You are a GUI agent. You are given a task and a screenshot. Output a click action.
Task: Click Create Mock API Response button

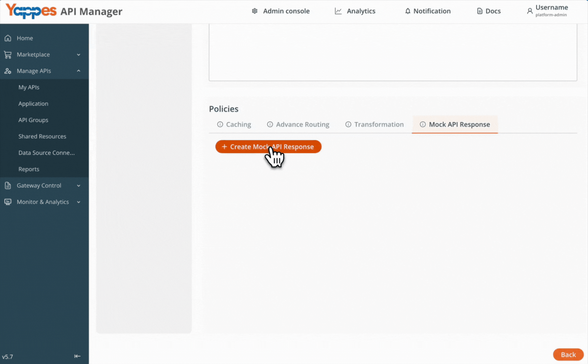(x=268, y=147)
